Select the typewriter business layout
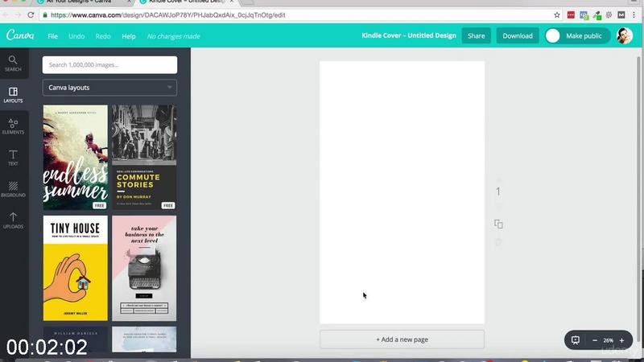This screenshot has height=362, width=644. point(144,269)
